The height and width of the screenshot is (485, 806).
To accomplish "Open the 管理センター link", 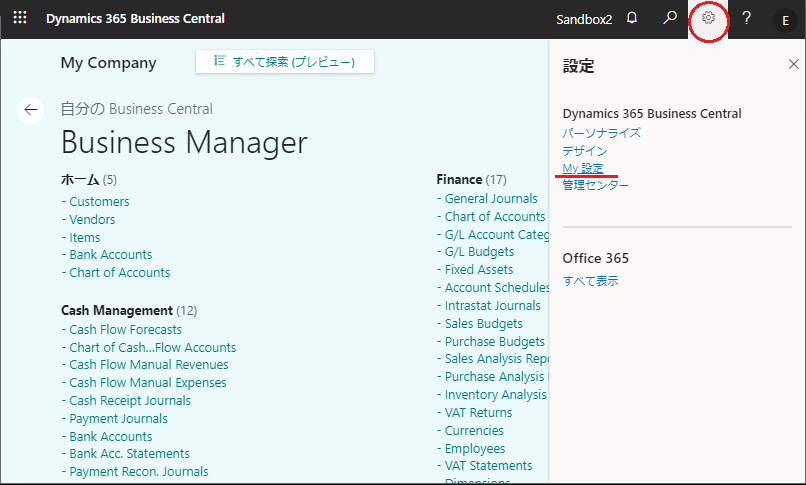I will click(596, 185).
